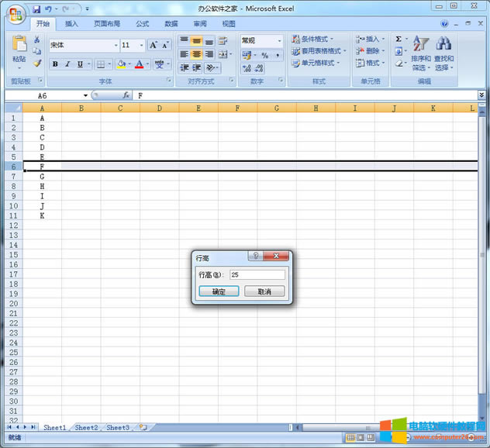
Task: Click the Office button logo
Action: (16, 13)
